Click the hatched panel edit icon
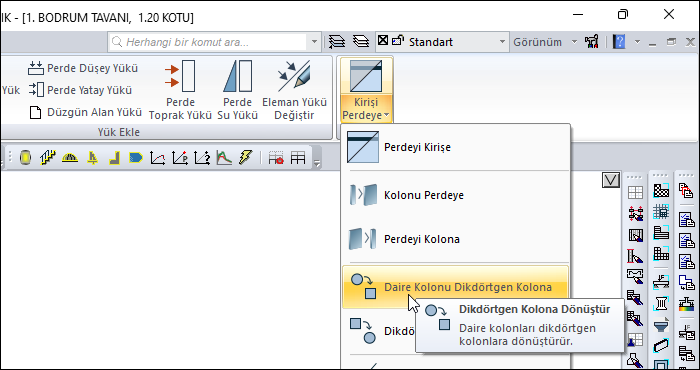Viewport: 700px width, 370px height. (x=635, y=235)
